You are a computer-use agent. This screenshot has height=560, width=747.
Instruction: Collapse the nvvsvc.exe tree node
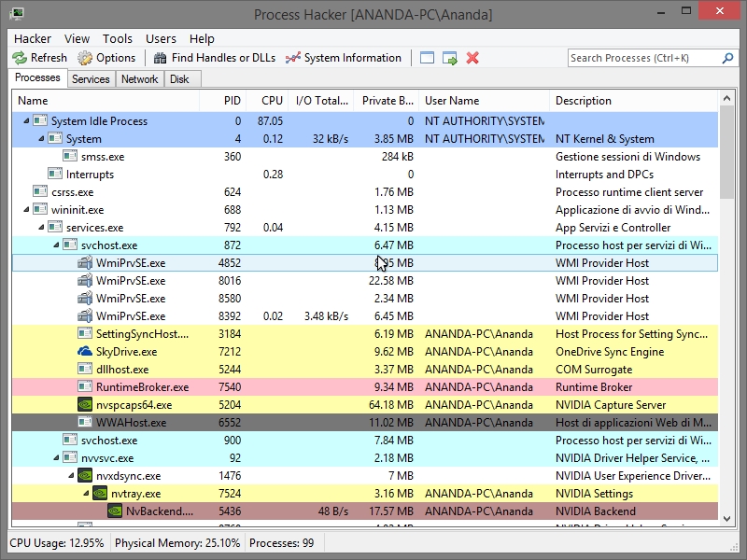point(56,458)
